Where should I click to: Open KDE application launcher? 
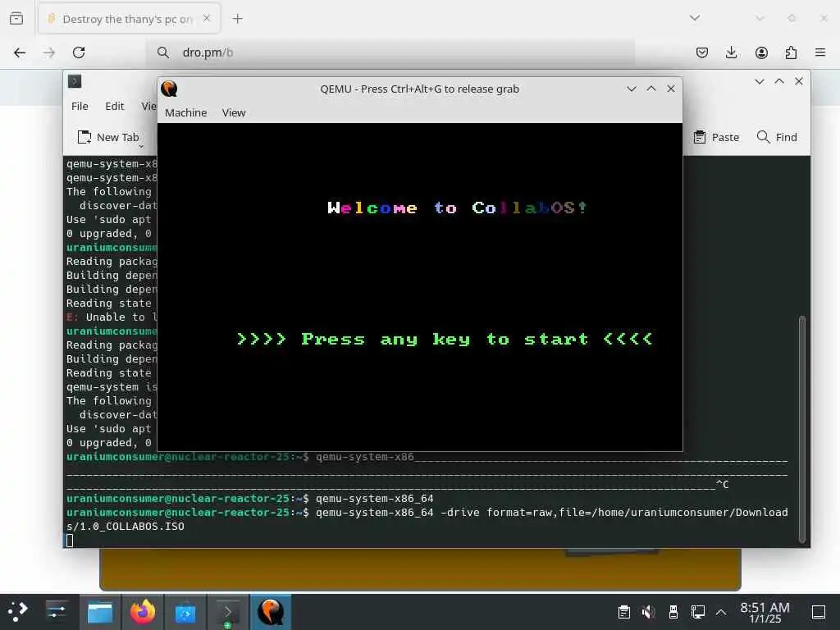18,611
